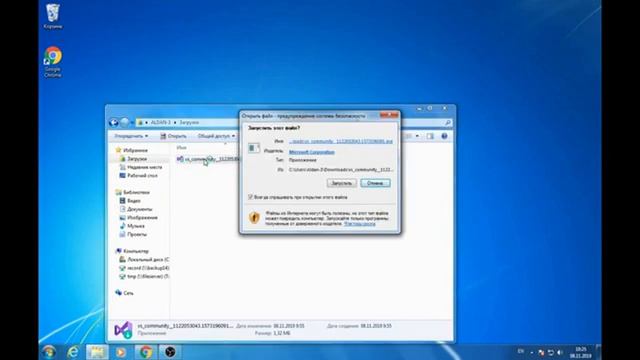Close the security warning dialog
Image resolution: width=640 pixels, height=360 pixels.
tap(389, 116)
